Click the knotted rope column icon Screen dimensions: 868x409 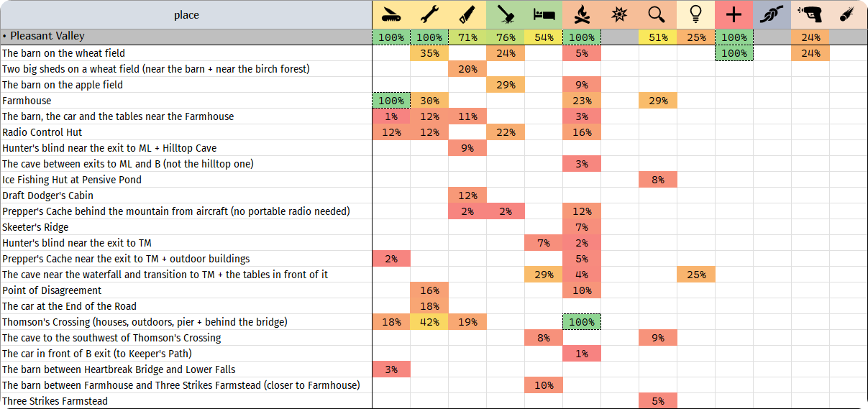coord(772,15)
